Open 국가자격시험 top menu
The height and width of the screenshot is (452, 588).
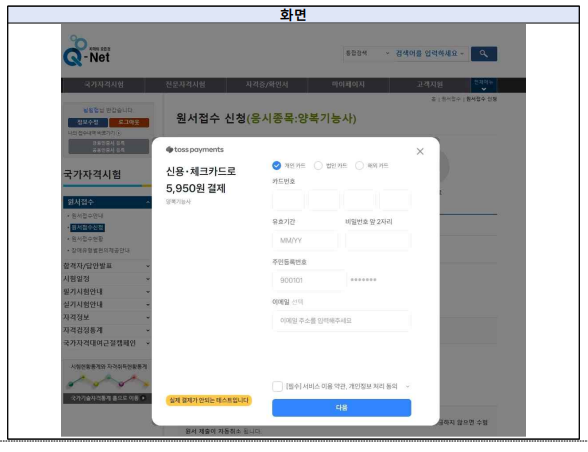[104, 85]
